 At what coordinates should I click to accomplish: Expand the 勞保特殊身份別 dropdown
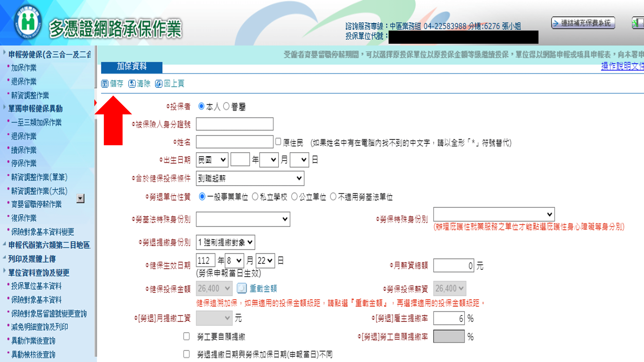494,214
